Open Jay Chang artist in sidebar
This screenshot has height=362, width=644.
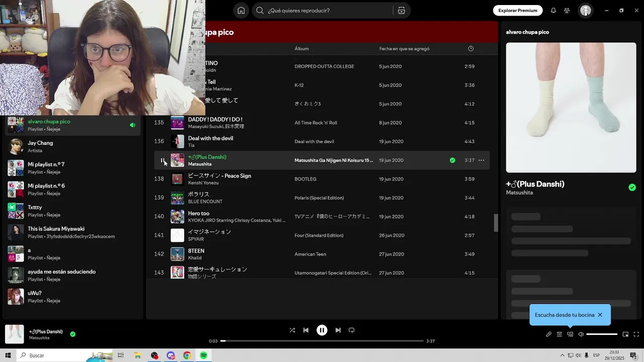click(x=72, y=147)
